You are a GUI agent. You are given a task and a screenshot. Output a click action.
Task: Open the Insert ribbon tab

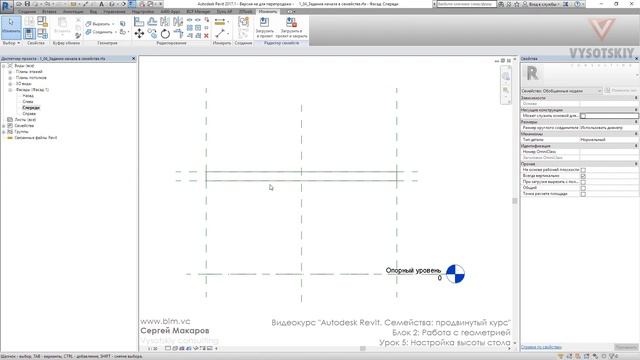pyautogui.click(x=49, y=11)
